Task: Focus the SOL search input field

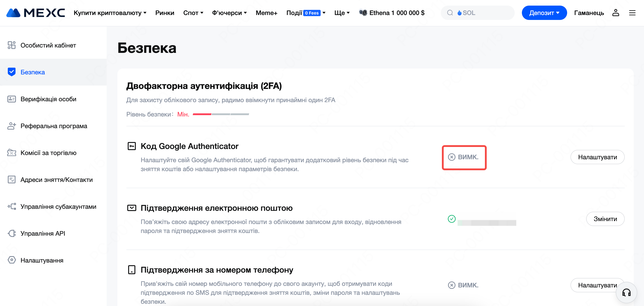Action: click(478, 13)
